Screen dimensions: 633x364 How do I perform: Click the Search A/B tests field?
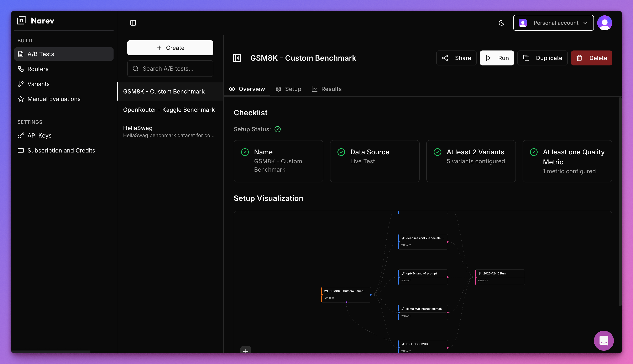[170, 69]
